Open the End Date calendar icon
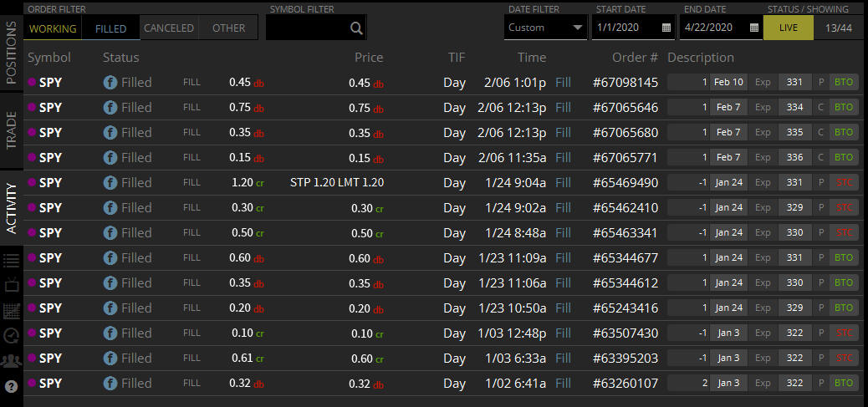Viewport: 868px width, 407px height. point(753,28)
